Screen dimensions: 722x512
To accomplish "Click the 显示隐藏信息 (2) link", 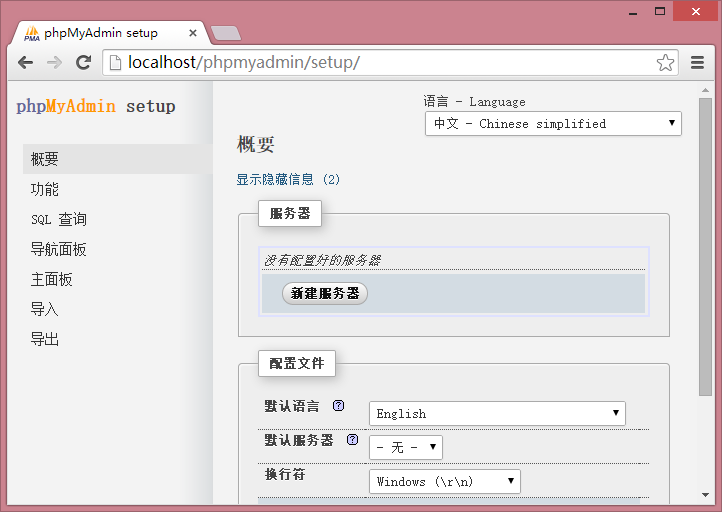I will pyautogui.click(x=288, y=179).
